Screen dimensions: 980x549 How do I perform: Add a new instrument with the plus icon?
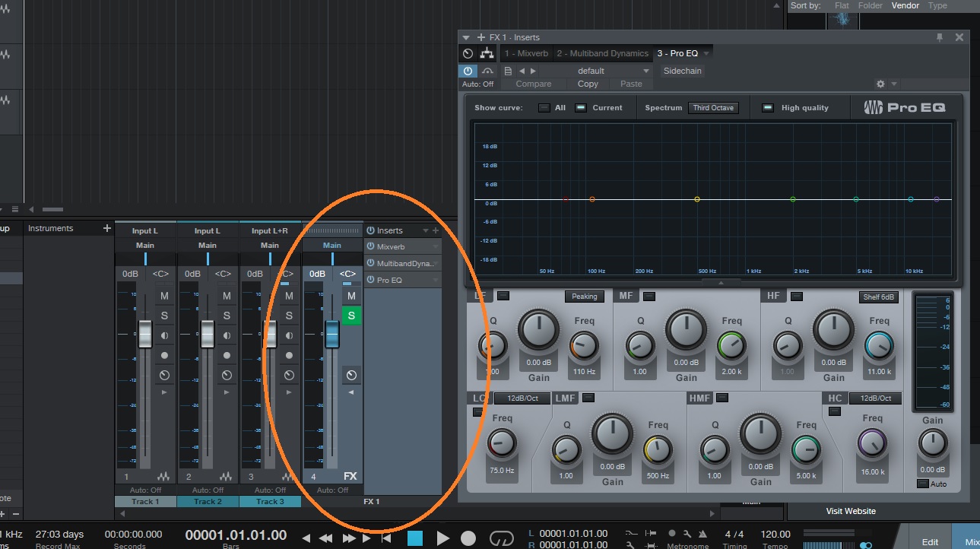[107, 228]
